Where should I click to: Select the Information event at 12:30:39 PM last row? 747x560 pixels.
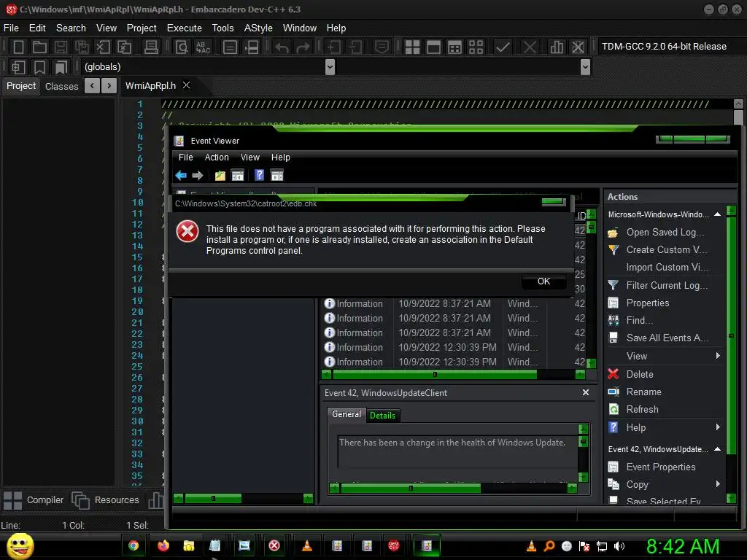point(454,362)
